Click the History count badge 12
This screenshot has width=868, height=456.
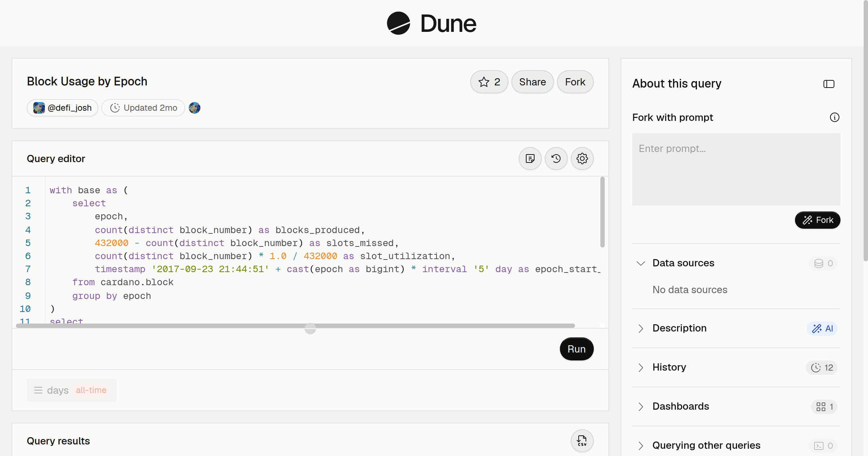pos(822,367)
